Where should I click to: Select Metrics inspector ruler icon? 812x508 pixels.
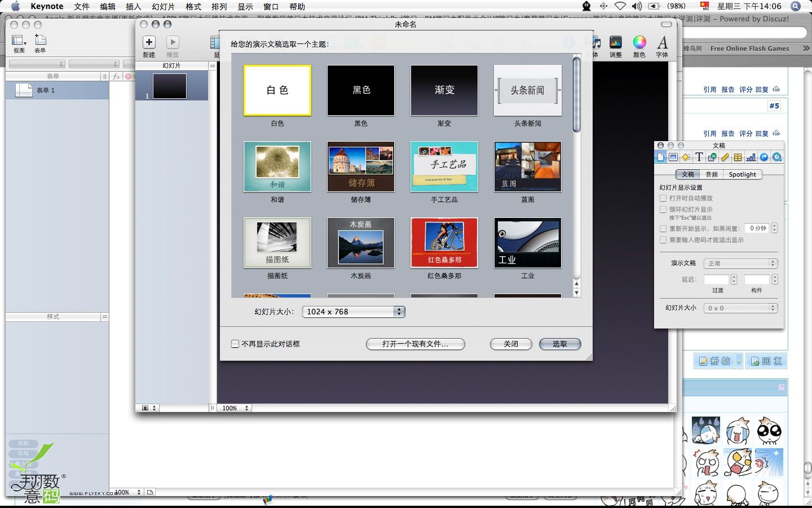725,157
